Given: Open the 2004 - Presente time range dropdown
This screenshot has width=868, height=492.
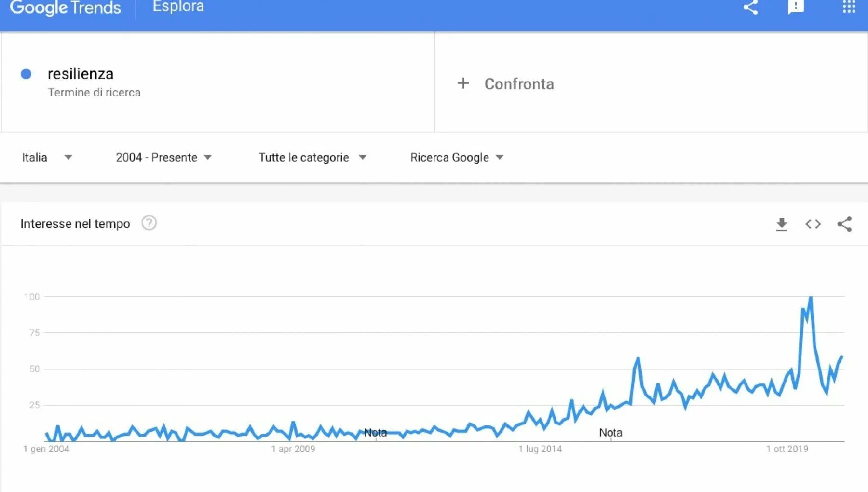Looking at the screenshot, I should (x=163, y=157).
